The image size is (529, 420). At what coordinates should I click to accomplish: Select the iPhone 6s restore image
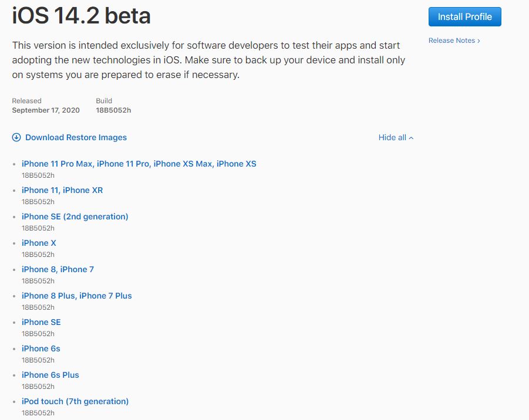[41, 348]
